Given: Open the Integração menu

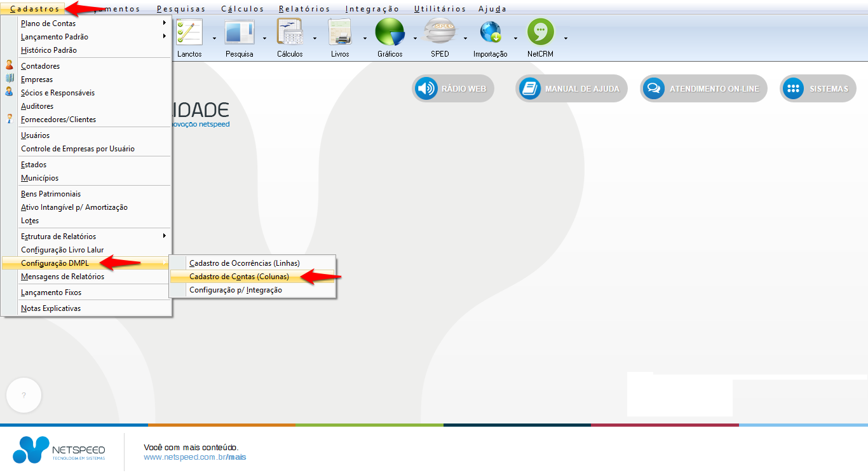Looking at the screenshot, I should click(372, 9).
